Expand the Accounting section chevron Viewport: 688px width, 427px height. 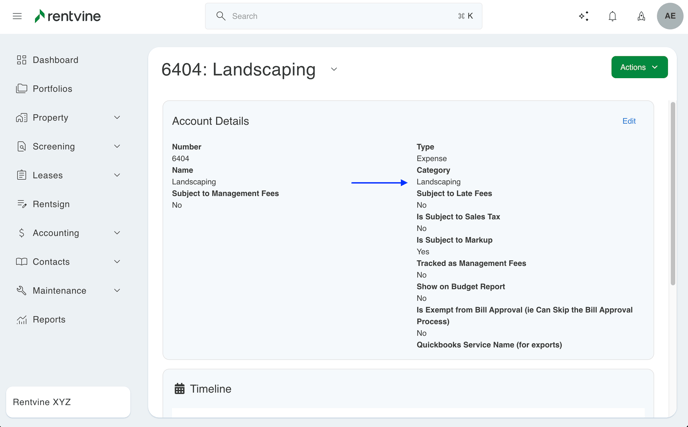(x=117, y=233)
